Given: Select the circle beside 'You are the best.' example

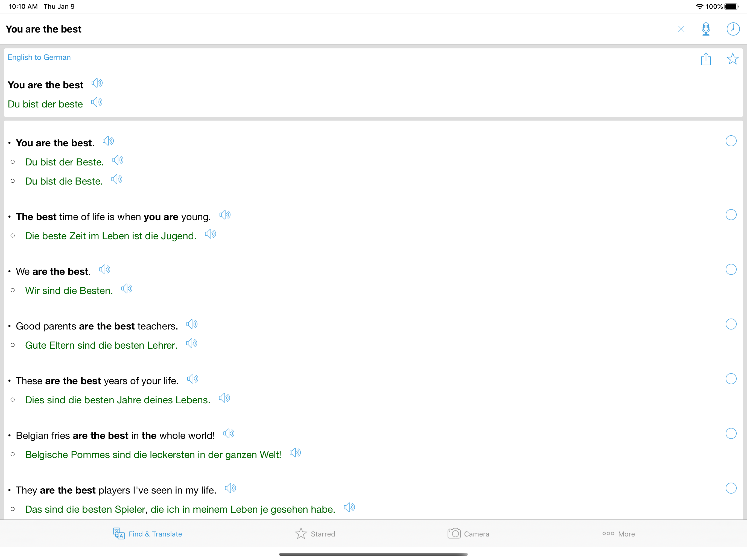Looking at the screenshot, I should click(731, 141).
